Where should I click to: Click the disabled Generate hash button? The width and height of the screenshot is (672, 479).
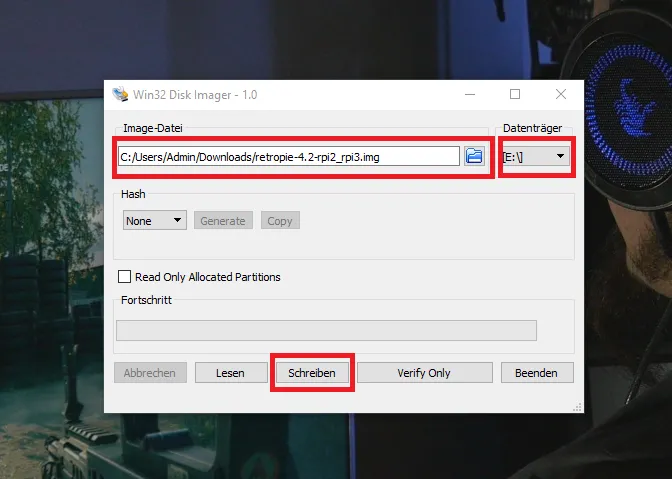pos(223,221)
